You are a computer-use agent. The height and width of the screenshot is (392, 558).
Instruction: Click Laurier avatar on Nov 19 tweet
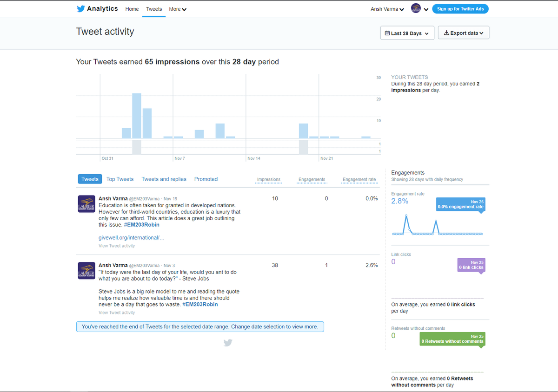(86, 204)
